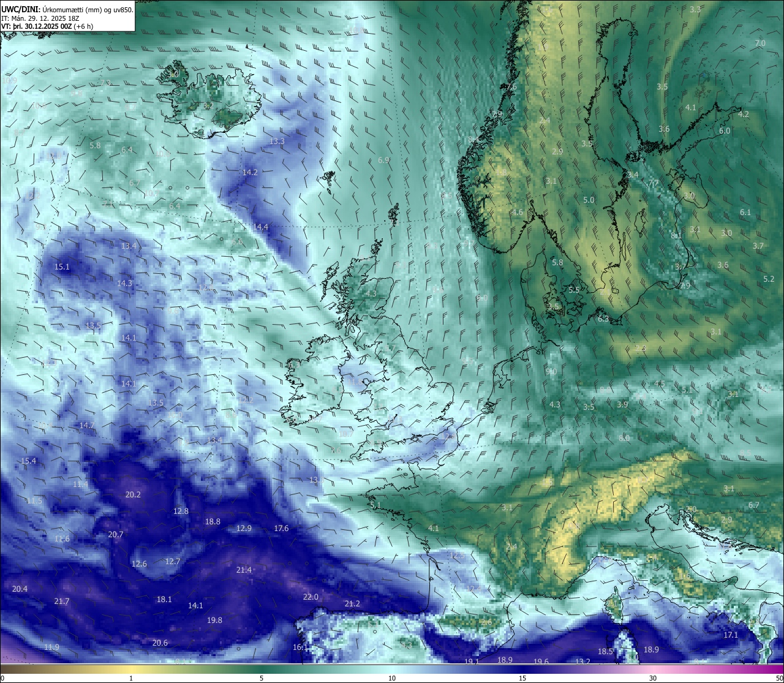Click the '30' tick label on the color scale
784x683 pixels.
(653, 678)
